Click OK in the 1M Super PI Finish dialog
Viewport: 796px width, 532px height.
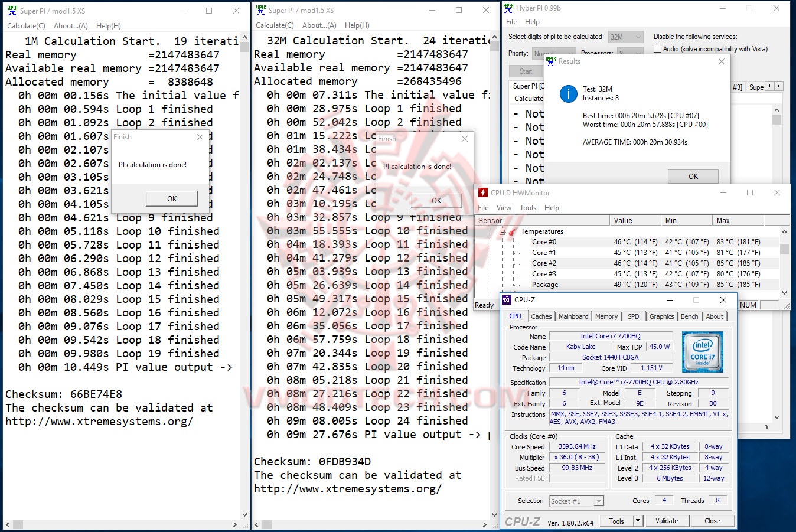[172, 199]
